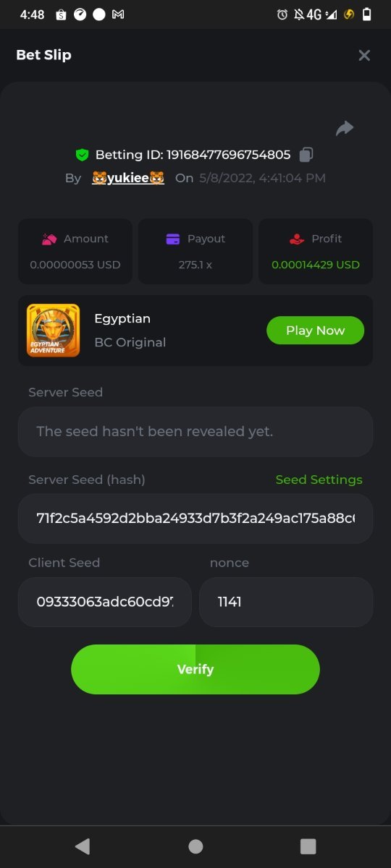Viewport: 391px width, 868px height.
Task: Select the Server Seed field
Action: point(195,432)
